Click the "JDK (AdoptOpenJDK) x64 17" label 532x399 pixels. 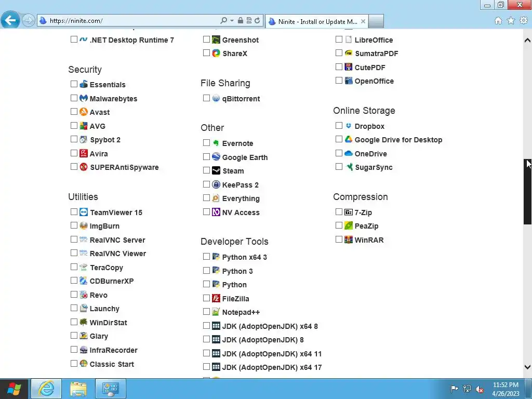coord(272,367)
